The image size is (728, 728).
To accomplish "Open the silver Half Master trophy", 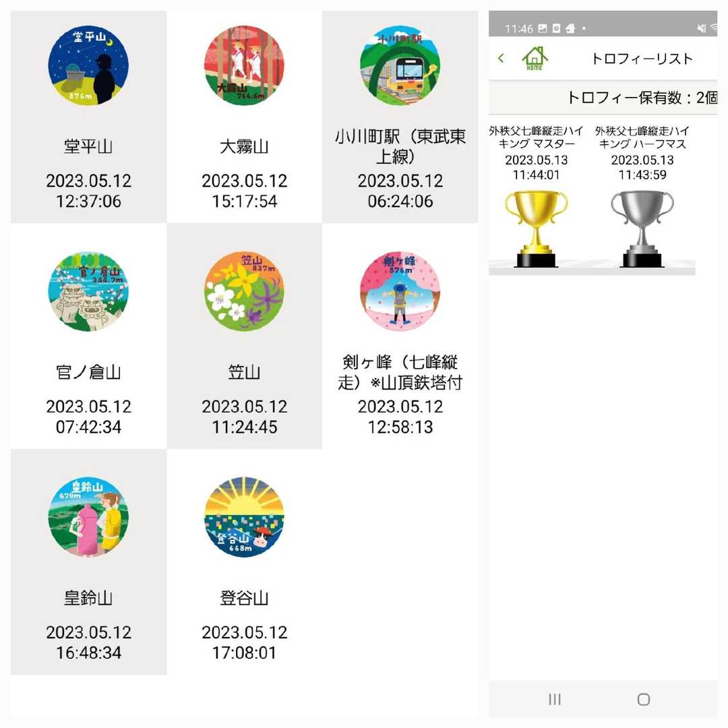I will 642,229.
